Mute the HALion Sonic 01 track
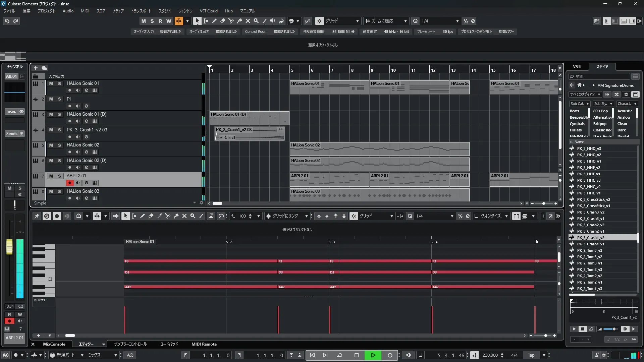This screenshot has height=362, width=644. point(51,83)
